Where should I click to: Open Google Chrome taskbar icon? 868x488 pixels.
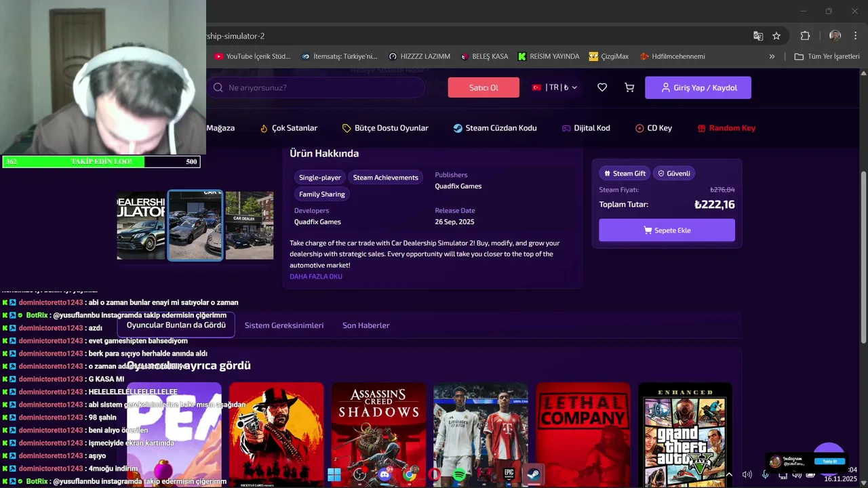(410, 474)
